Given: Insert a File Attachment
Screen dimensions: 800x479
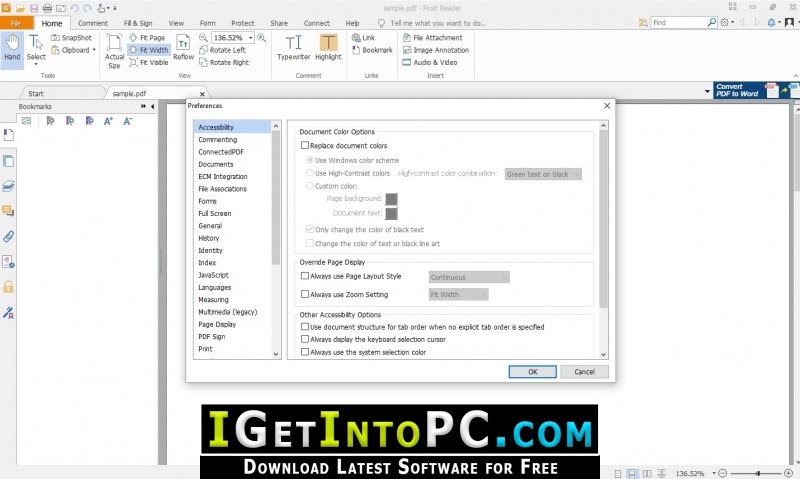Looking at the screenshot, I should click(432, 38).
